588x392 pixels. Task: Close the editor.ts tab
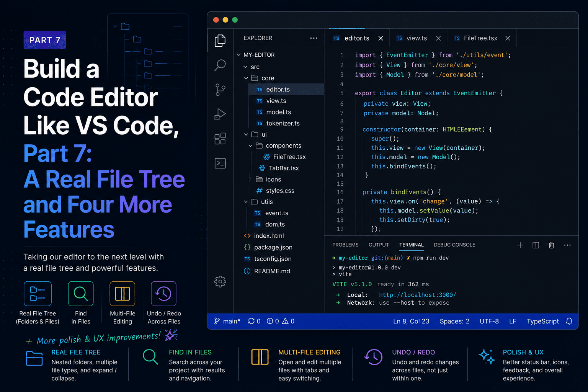click(381, 38)
